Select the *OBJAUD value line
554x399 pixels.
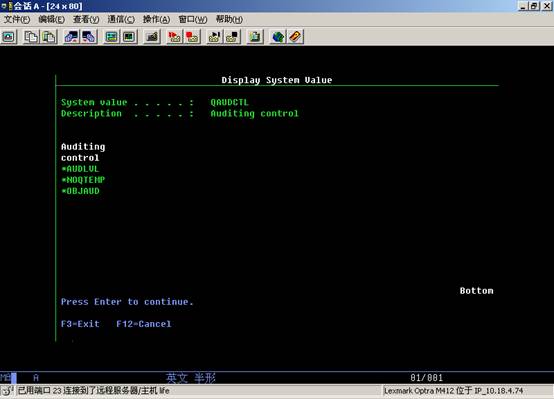pos(80,191)
